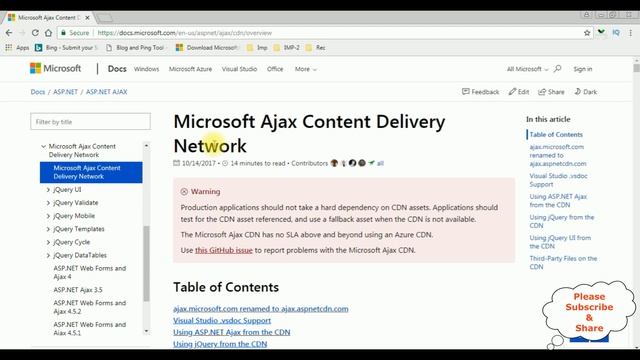The width and height of the screenshot is (640, 360).
Task: Click the Edit pencil button
Action: [519, 92]
